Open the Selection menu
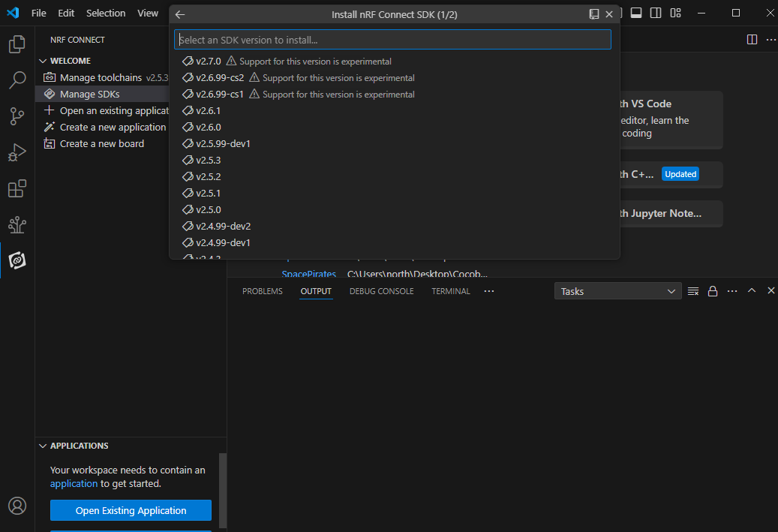This screenshot has height=532, width=778. (106, 13)
